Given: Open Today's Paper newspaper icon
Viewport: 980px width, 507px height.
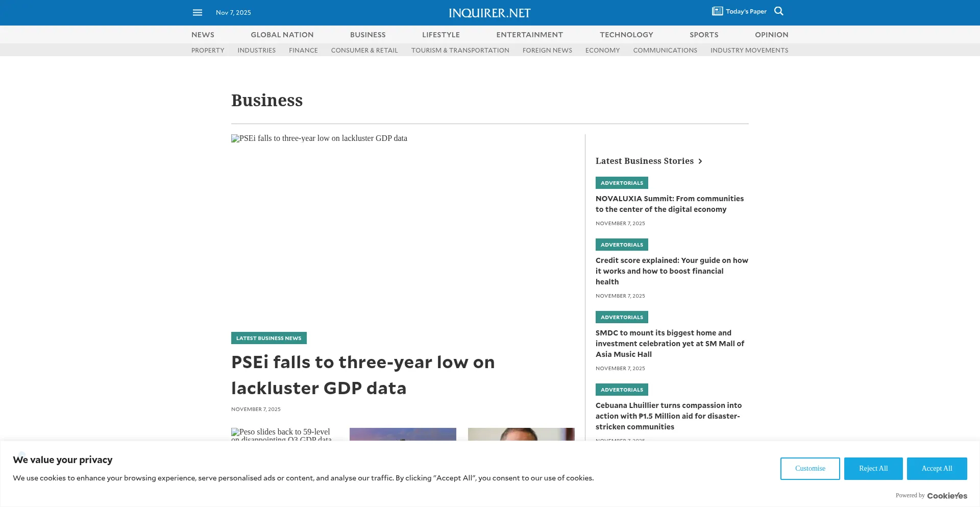Looking at the screenshot, I should point(717,11).
